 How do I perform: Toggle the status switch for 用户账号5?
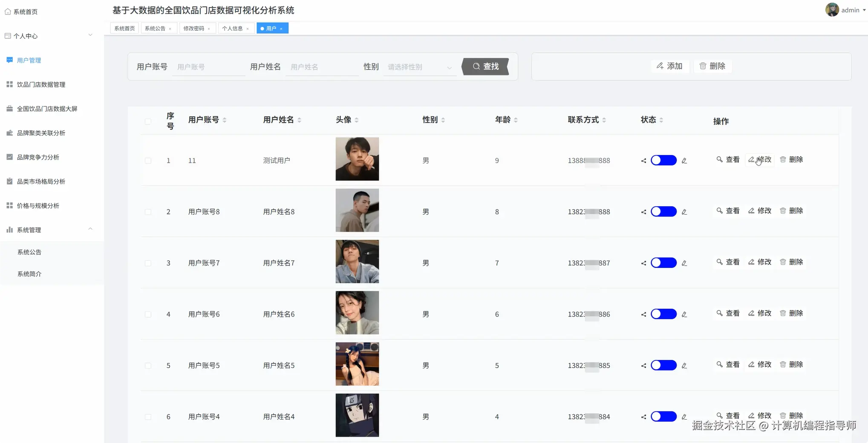[x=663, y=365]
